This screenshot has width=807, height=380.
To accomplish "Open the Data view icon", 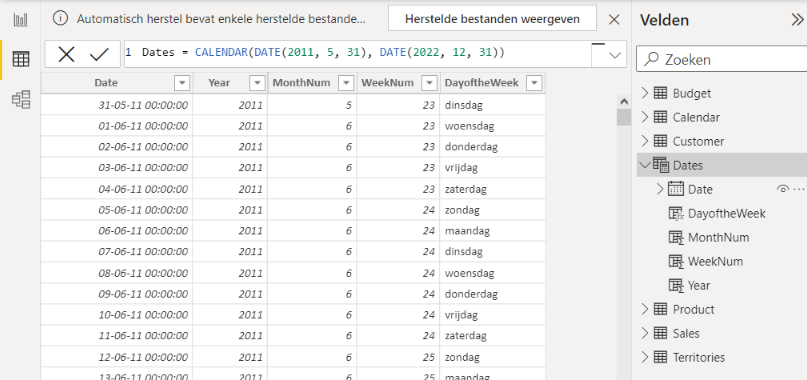I will (21, 59).
